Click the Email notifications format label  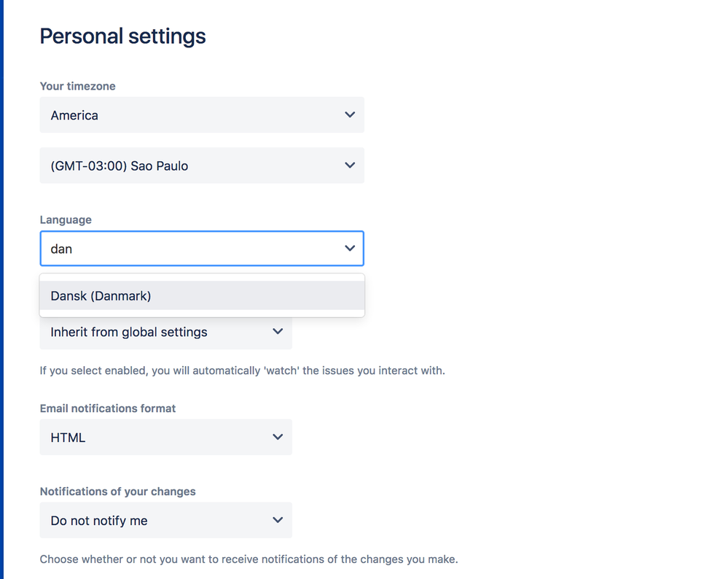tap(107, 408)
